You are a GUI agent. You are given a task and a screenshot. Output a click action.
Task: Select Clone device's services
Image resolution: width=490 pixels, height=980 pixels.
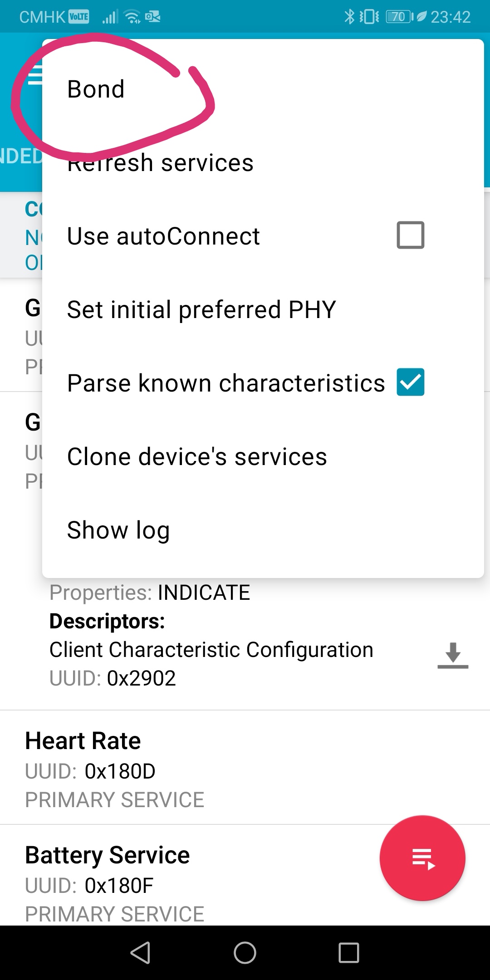point(196,456)
